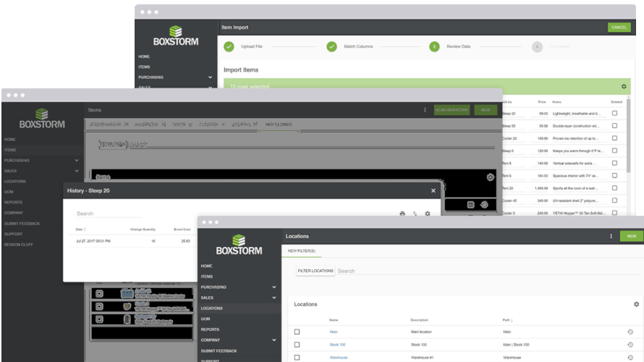Click the history icon in Items row toolbar

tap(484, 205)
